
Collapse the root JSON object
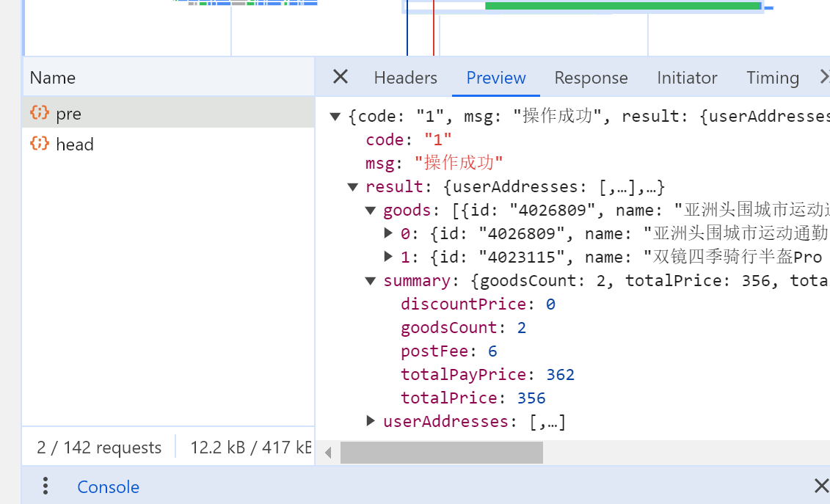point(335,117)
